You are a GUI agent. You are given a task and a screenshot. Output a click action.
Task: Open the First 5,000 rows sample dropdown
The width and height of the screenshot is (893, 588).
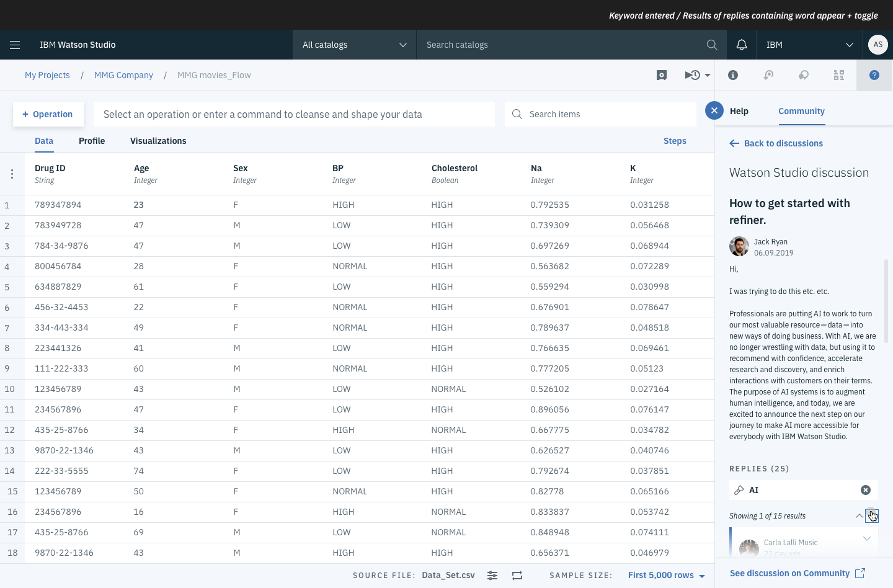point(667,576)
